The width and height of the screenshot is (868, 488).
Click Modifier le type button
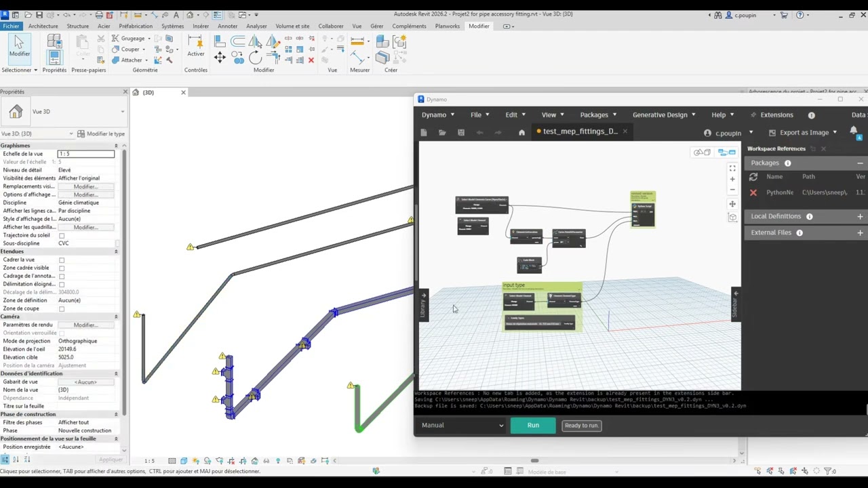101,134
